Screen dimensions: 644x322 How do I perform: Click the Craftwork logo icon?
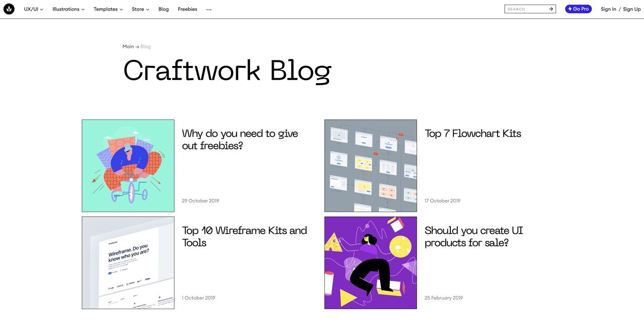point(9,9)
